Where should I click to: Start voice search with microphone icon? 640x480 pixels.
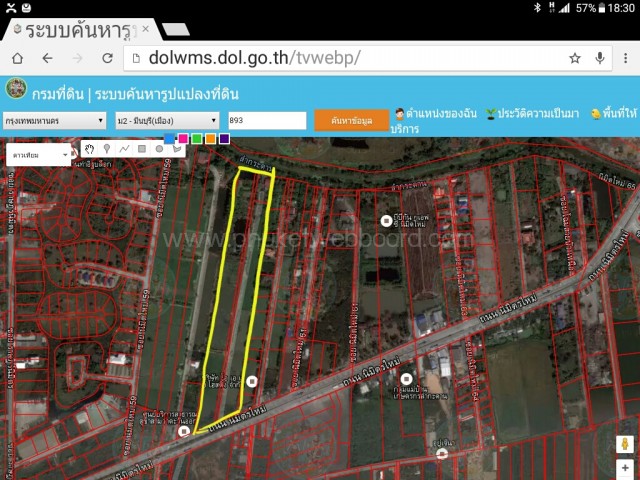coord(600,58)
